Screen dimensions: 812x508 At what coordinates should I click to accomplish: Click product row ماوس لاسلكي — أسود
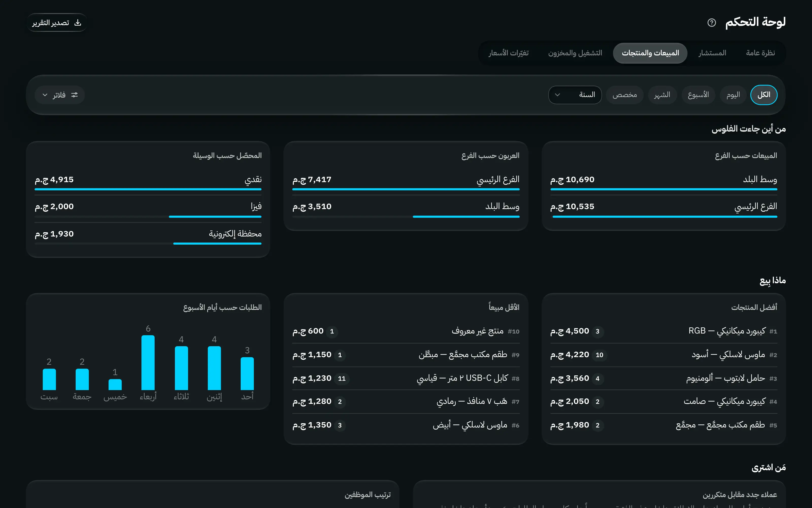(x=664, y=355)
